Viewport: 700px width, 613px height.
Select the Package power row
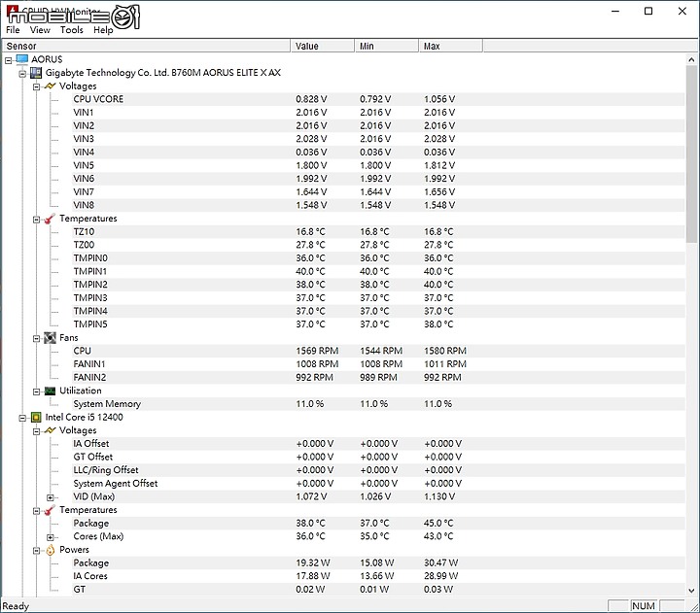pos(377,563)
